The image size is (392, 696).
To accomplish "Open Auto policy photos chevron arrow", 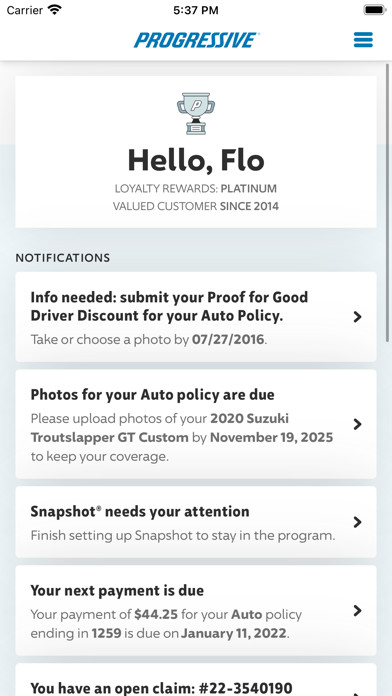I will coord(357,424).
